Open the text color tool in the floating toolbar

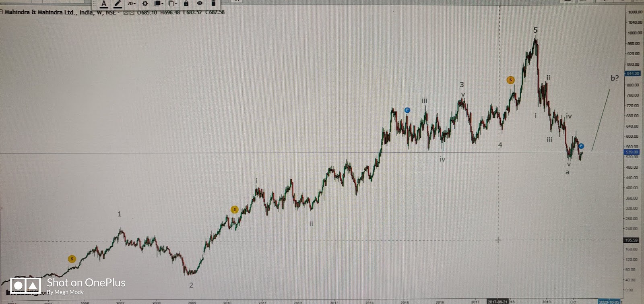point(104,4)
